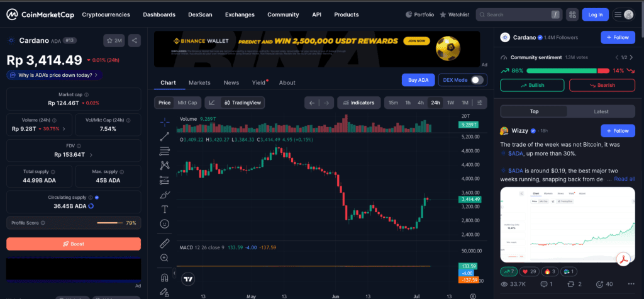This screenshot has height=299, width=644.
Task: Select the Fibonacci retracement lines tool
Action: [x=165, y=151]
